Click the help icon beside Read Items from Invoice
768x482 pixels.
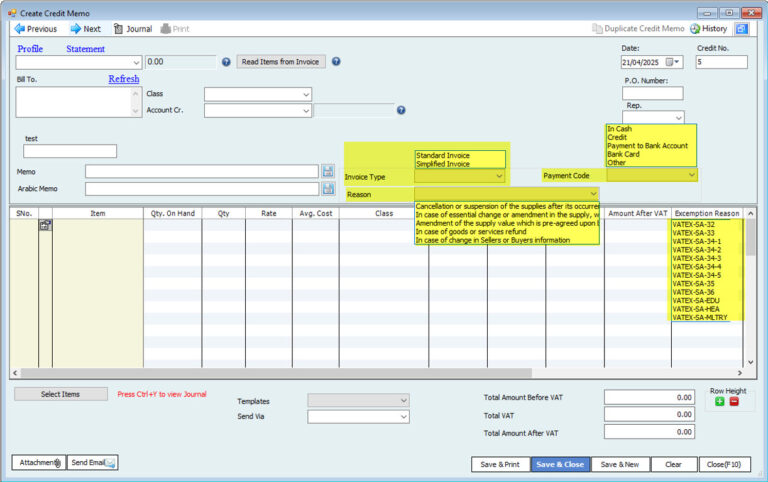[336, 62]
